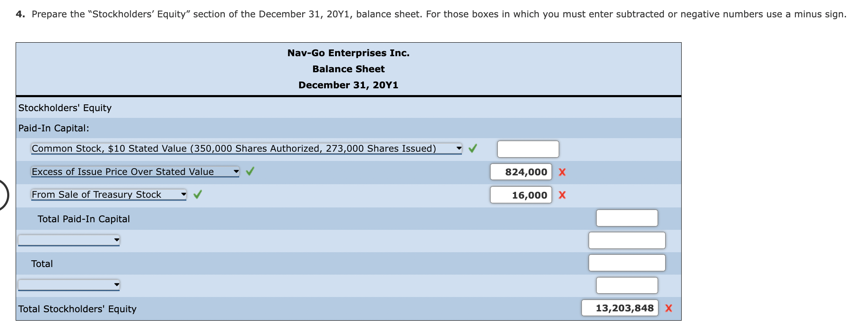This screenshot has width=868, height=327.
Task: Click the red X next to 16,000
Action: 562,195
